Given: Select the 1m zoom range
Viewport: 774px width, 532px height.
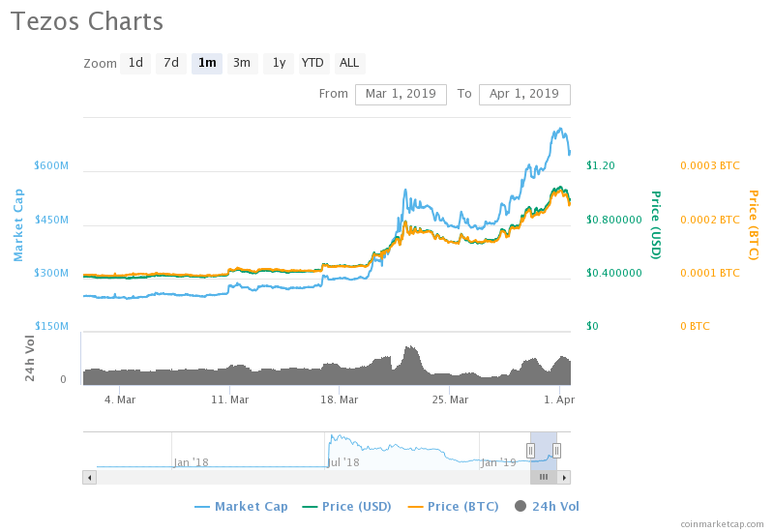Looking at the screenshot, I should tap(207, 63).
